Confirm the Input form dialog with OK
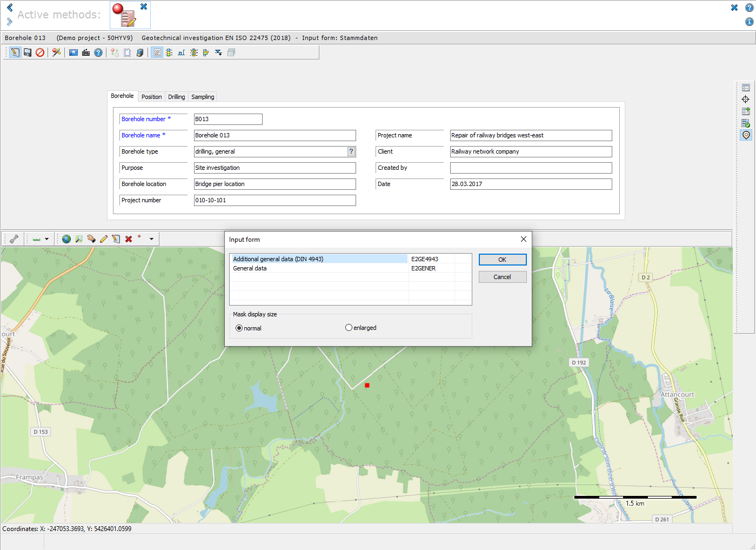Viewport: 756px width, 550px height. [503, 260]
